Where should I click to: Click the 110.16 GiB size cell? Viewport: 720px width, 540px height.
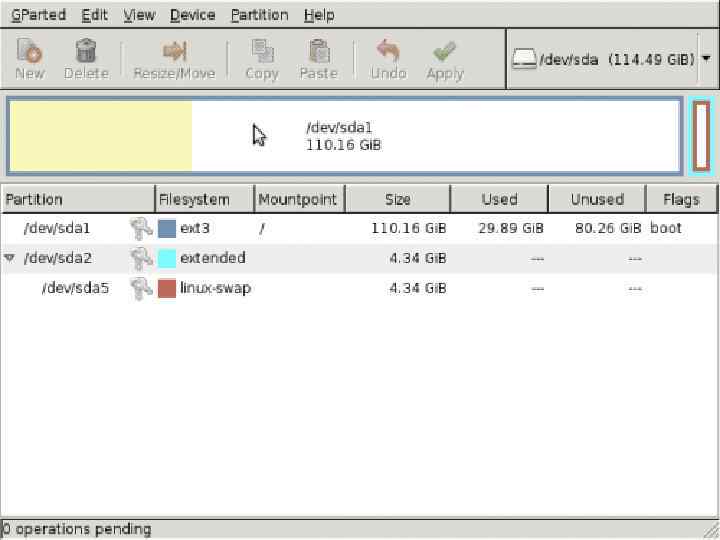pyautogui.click(x=409, y=228)
